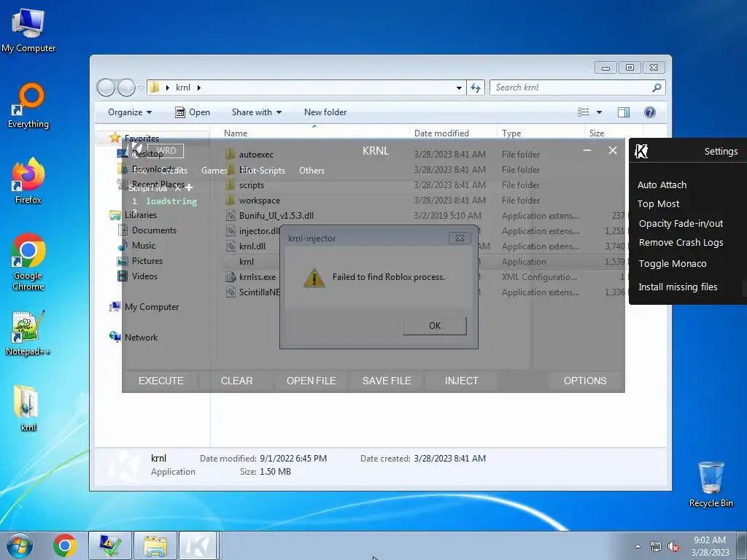Click New folder in Explorer toolbar
747x560 pixels.
[325, 112]
